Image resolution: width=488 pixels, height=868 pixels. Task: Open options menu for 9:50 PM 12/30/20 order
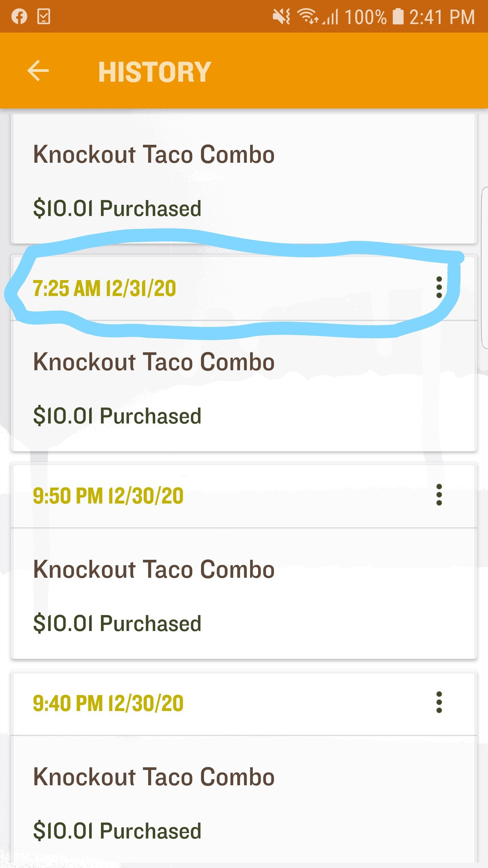pos(439,495)
